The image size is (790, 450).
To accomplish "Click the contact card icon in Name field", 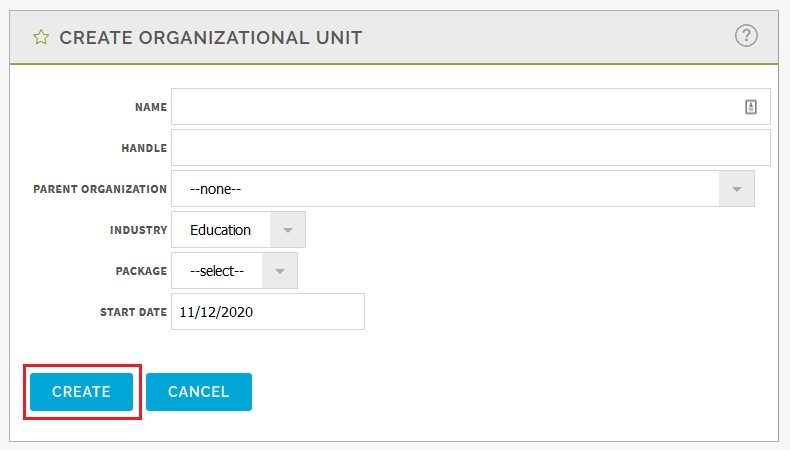I will [751, 107].
